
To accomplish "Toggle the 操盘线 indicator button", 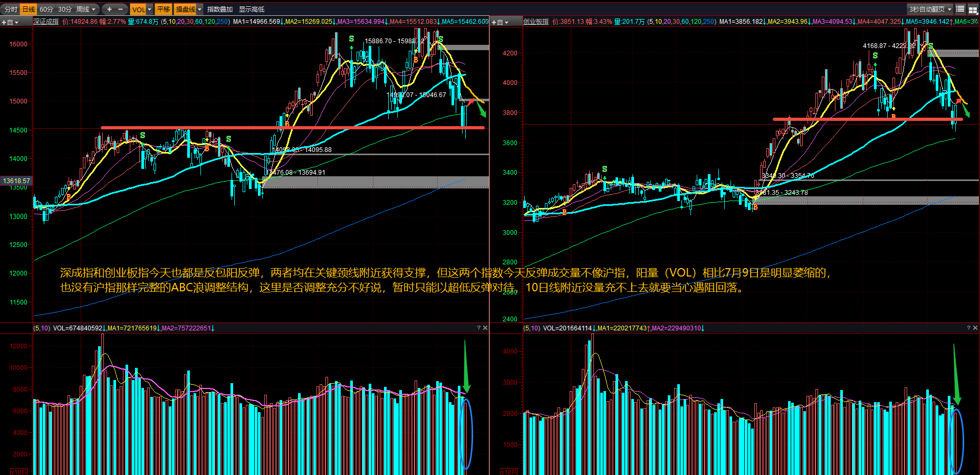I will [x=186, y=9].
